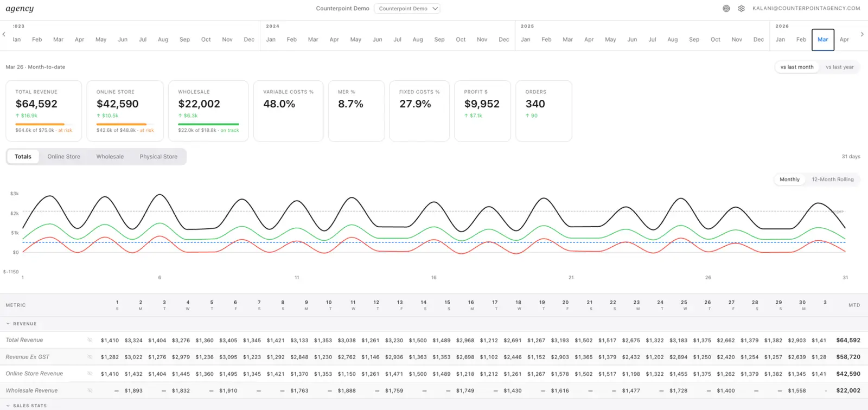The width and height of the screenshot is (868, 410).
Task: Open the Physical Store tab
Action: click(x=158, y=157)
